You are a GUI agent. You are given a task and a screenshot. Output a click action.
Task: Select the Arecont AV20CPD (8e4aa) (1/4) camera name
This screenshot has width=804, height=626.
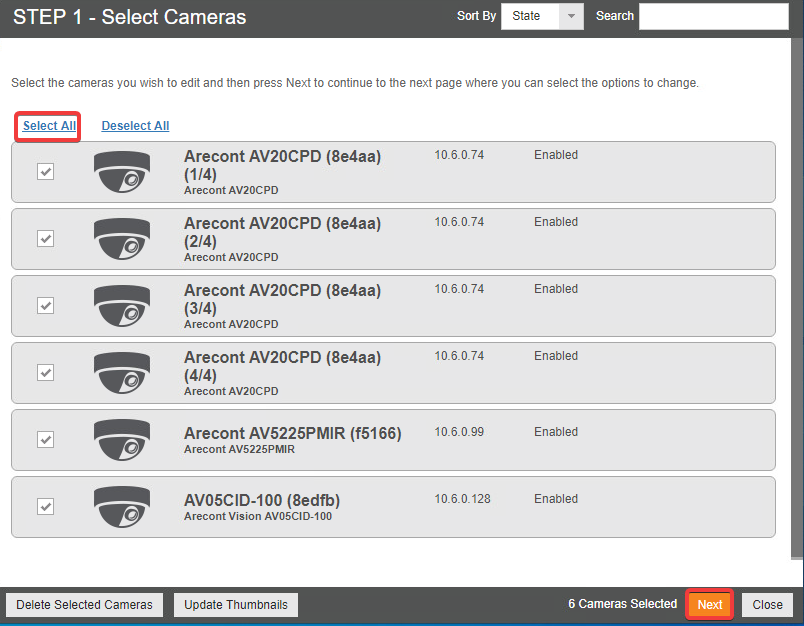point(283,165)
